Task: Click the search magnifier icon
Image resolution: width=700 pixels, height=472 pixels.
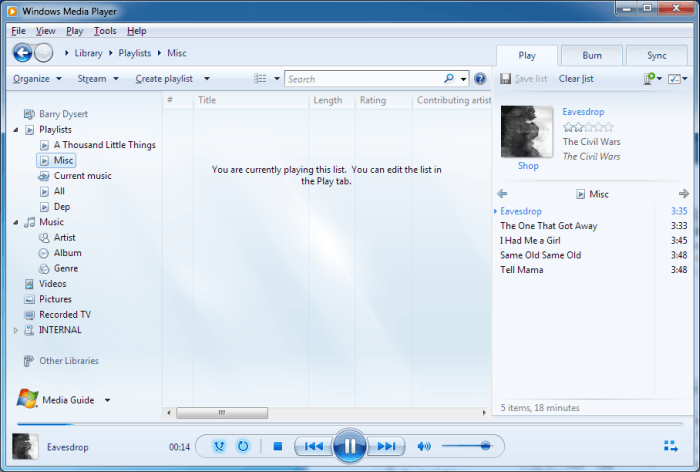Action: click(x=449, y=79)
